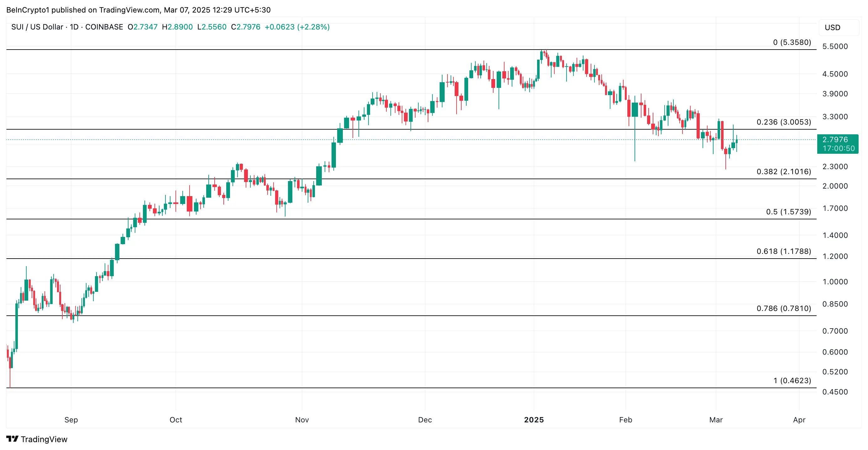
Task: Open the TradingView wordmark link
Action: (x=44, y=439)
